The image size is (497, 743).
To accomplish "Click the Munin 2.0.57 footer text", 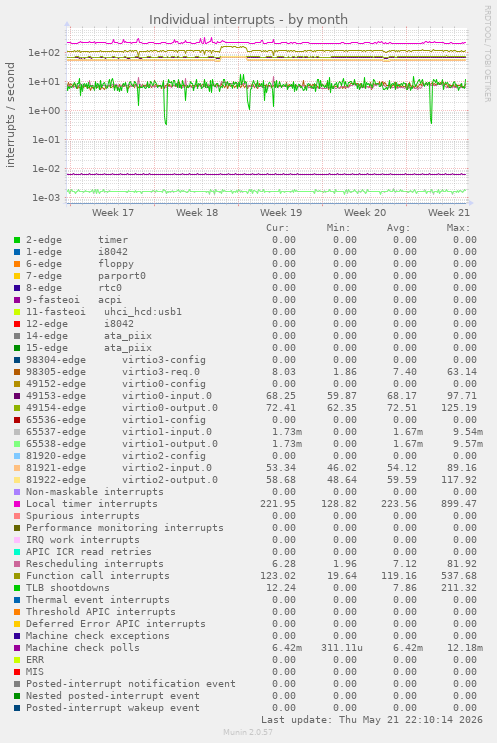I will click(x=248, y=732).
